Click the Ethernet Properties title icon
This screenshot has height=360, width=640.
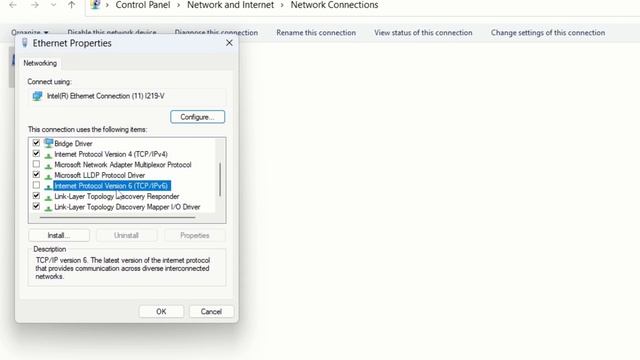24,43
